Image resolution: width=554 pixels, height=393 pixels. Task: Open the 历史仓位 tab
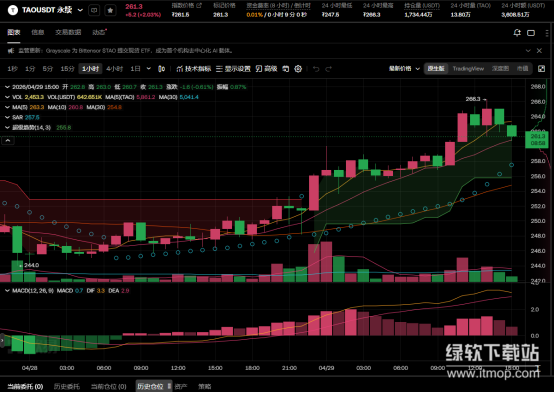point(150,386)
